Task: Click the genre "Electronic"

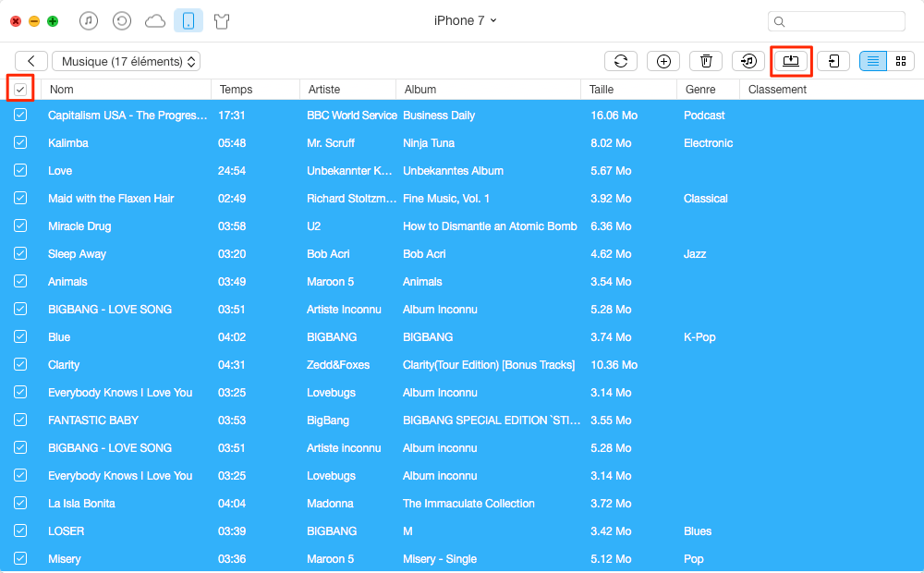Action: 709,143
